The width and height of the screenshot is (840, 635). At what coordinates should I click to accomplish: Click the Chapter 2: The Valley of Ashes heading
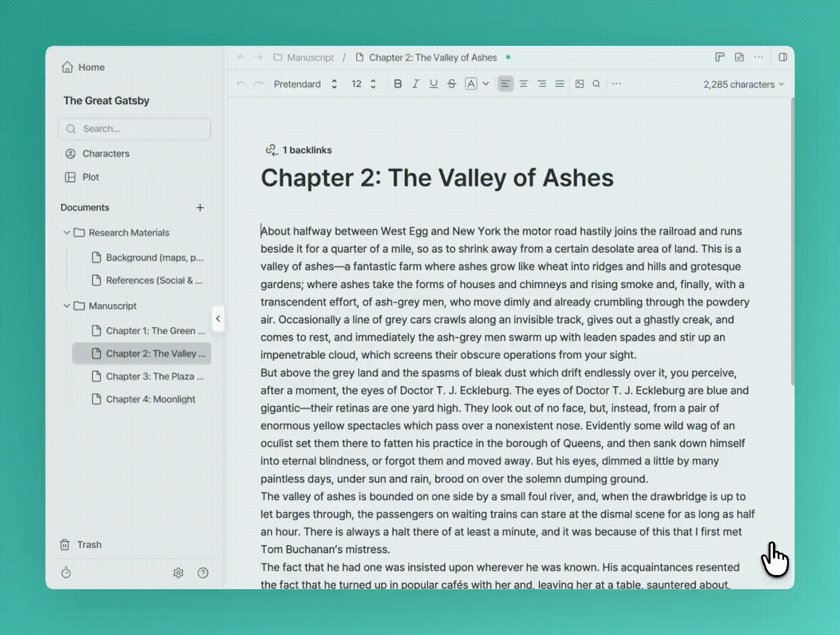click(437, 178)
